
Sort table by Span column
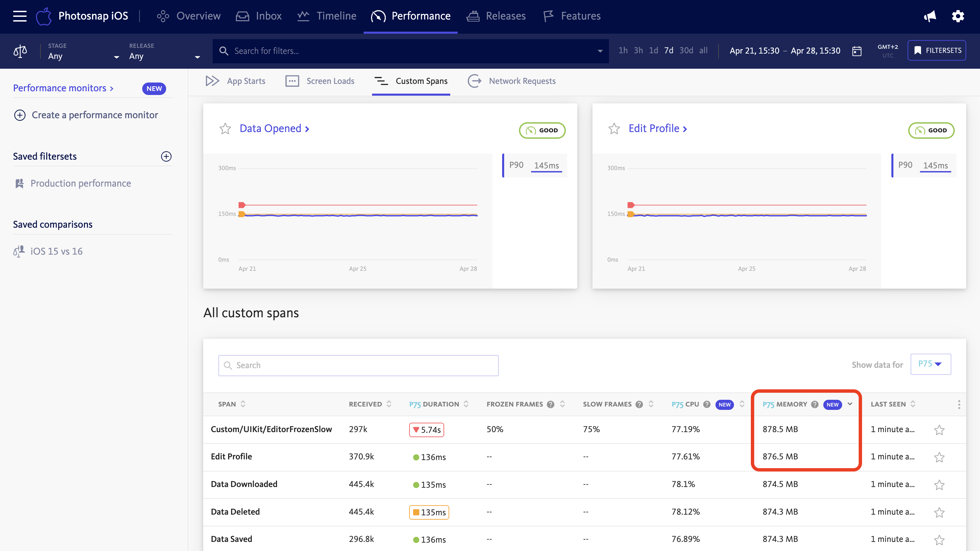click(243, 404)
